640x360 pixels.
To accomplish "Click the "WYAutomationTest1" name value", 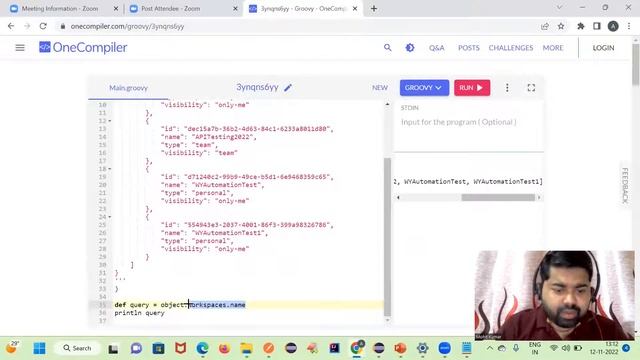I will (229, 233).
